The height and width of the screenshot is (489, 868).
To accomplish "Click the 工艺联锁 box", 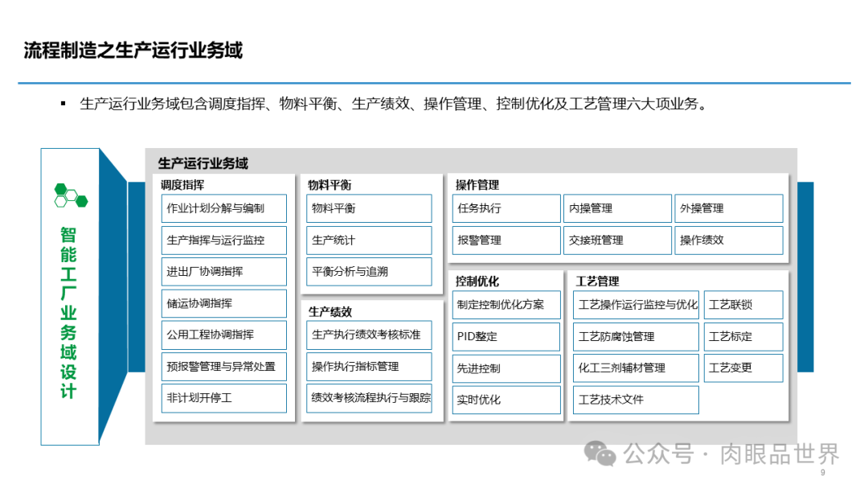I will [x=743, y=305].
